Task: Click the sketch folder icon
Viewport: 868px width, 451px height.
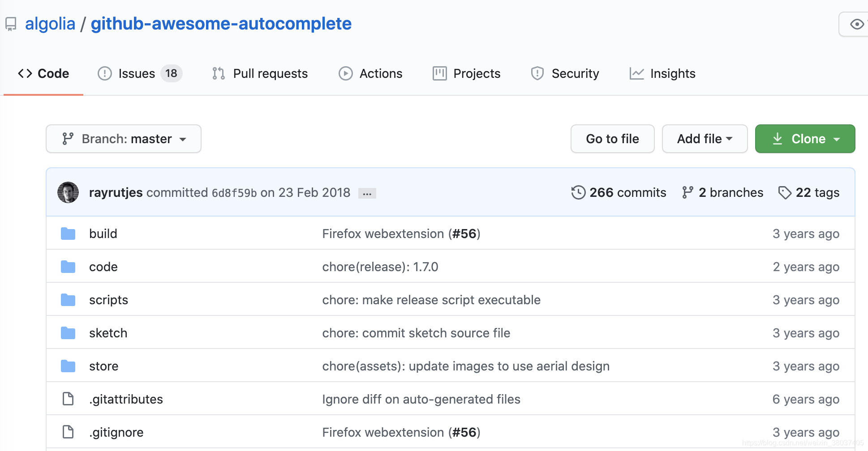Action: tap(68, 333)
